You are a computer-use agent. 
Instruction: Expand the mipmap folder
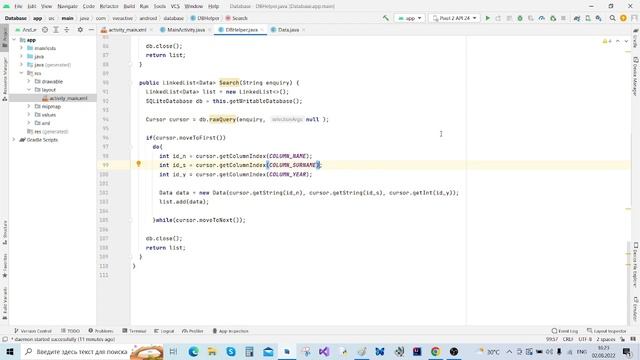click(29, 107)
